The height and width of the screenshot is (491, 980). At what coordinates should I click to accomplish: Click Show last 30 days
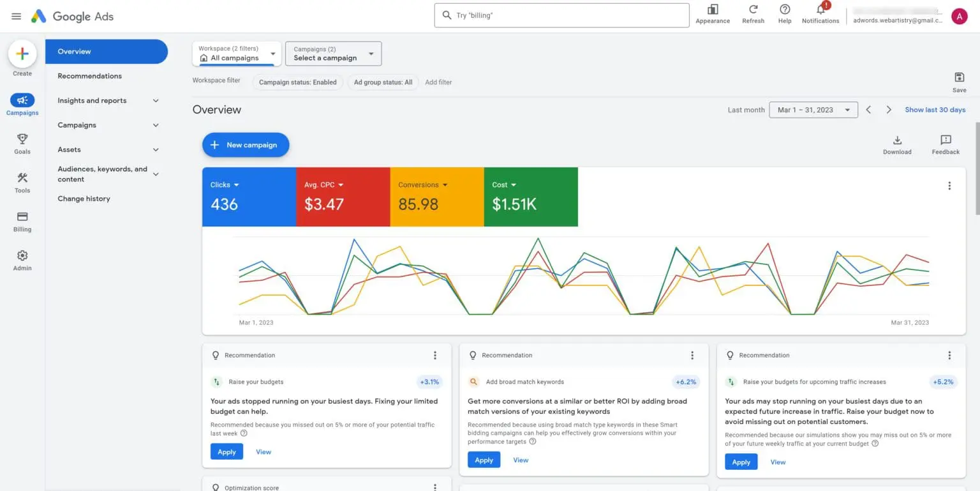(935, 109)
